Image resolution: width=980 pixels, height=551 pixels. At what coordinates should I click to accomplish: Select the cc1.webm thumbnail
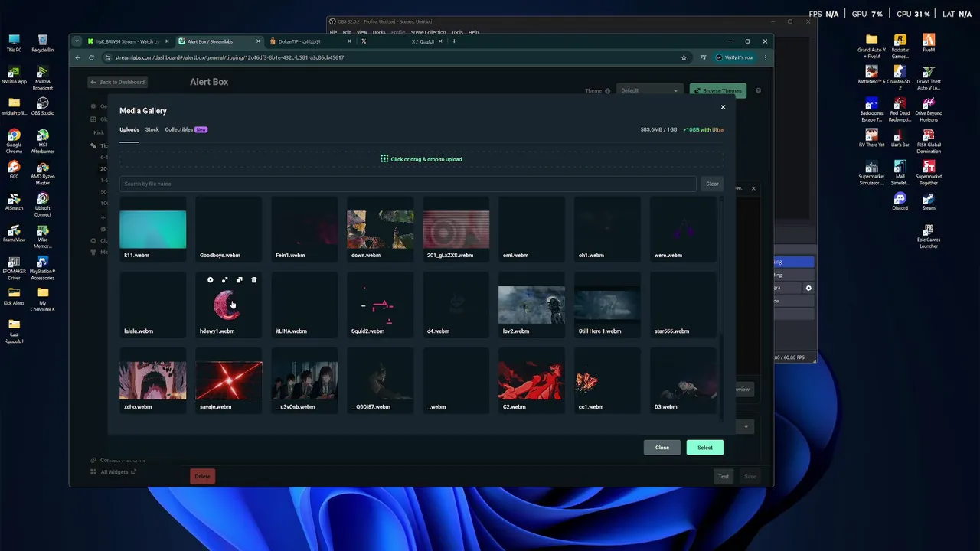(607, 381)
